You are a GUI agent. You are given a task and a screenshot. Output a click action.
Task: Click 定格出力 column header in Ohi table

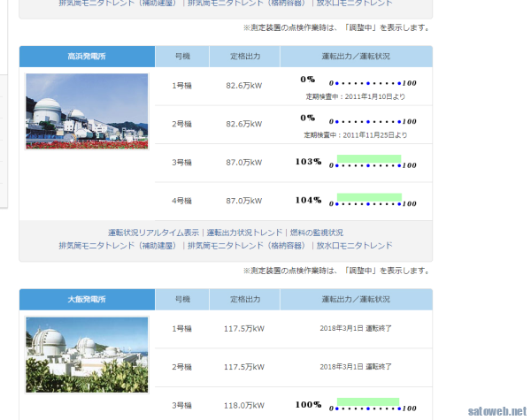244,300
